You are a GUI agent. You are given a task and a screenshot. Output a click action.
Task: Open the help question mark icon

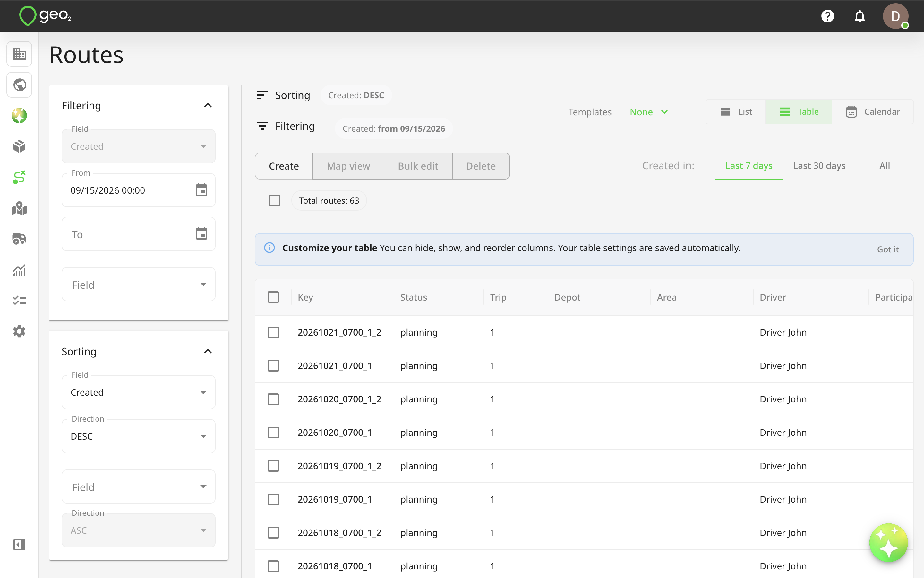pos(827,16)
